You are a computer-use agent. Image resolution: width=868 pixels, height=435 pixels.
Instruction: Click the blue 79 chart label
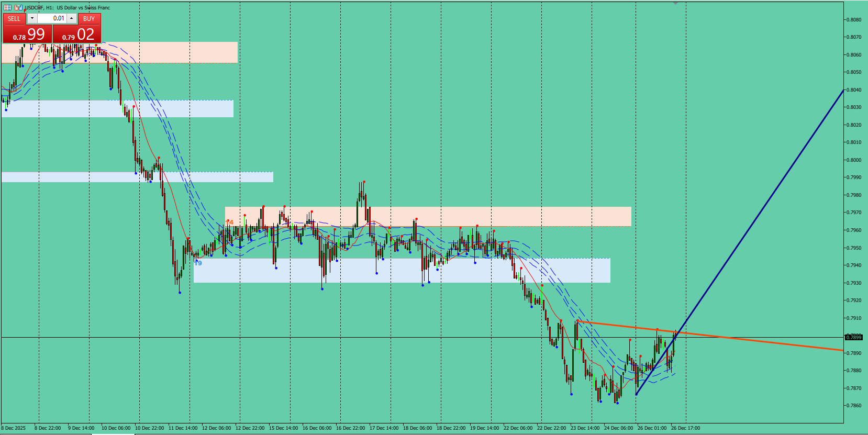pyautogui.click(x=198, y=263)
